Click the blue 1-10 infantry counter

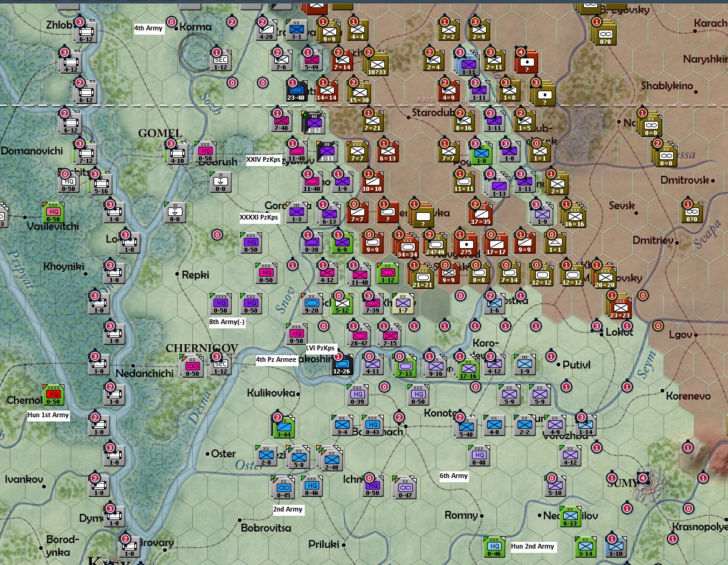coord(615,547)
